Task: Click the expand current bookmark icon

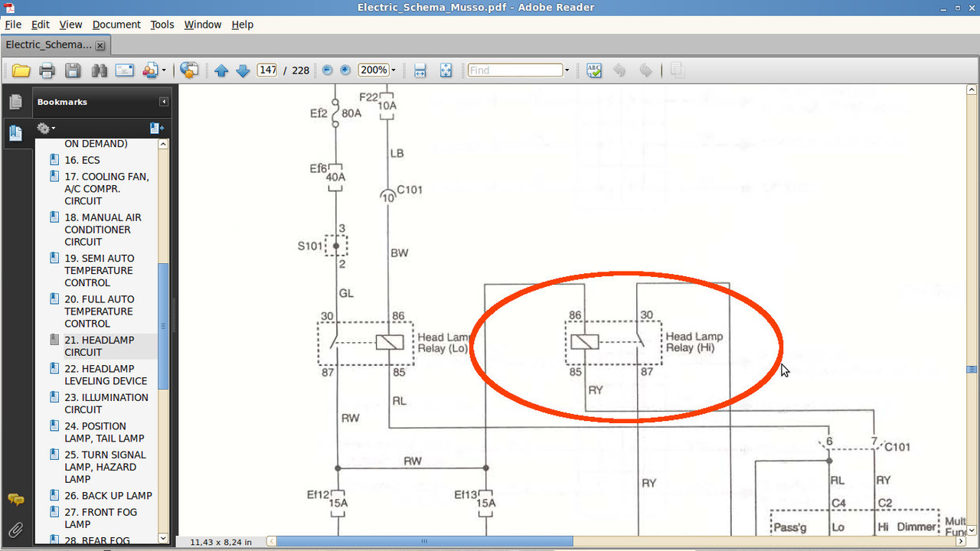Action: (x=156, y=129)
